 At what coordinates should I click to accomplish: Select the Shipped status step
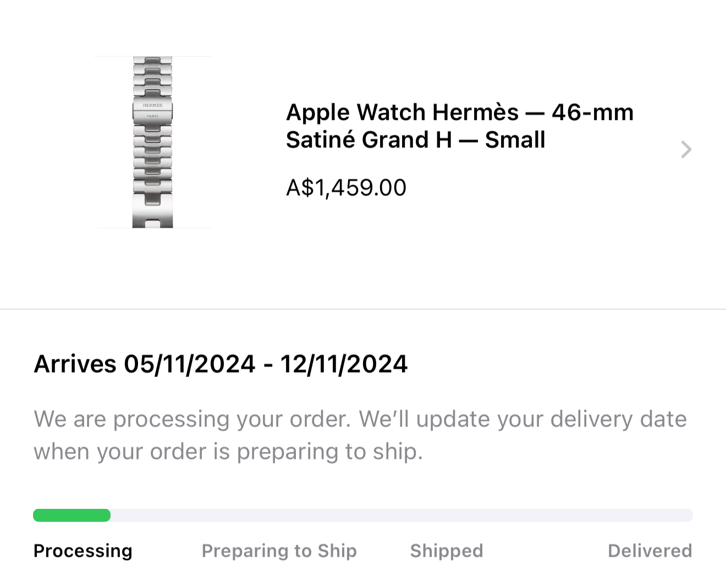(x=446, y=551)
